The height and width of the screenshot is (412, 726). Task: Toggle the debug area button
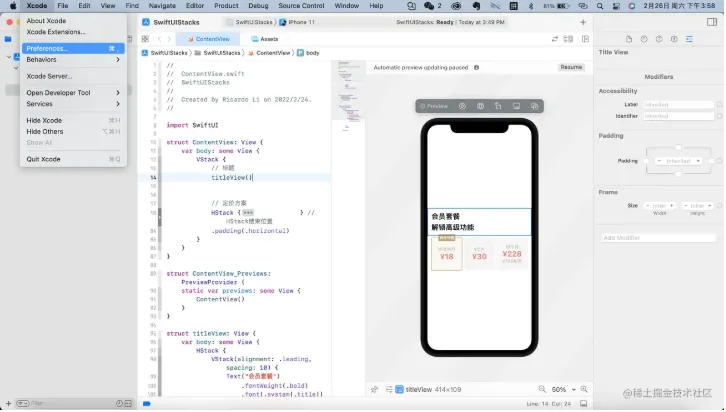[x=583, y=404]
